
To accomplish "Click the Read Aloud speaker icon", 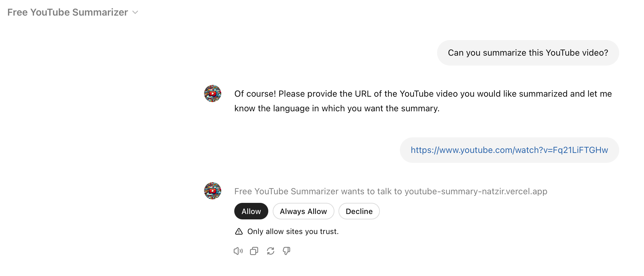I will [238, 251].
